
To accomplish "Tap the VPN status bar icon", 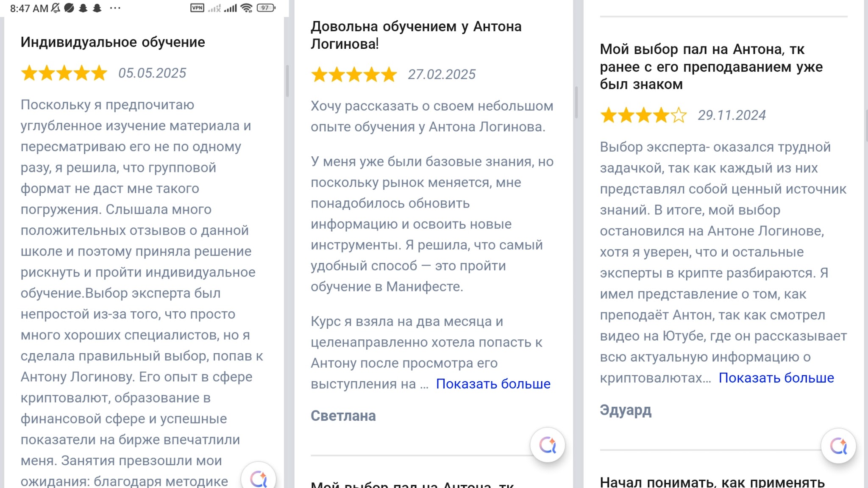I will tap(197, 8).
